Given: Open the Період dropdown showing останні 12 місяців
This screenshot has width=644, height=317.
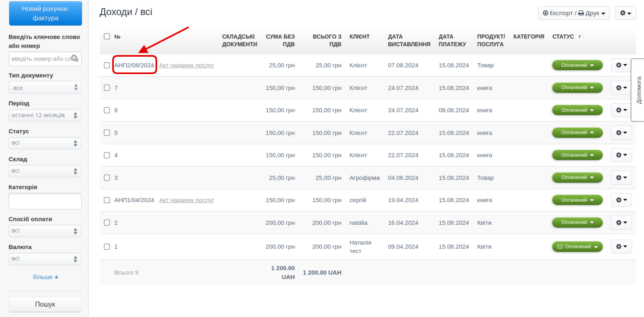Looking at the screenshot, I should click(x=45, y=115).
